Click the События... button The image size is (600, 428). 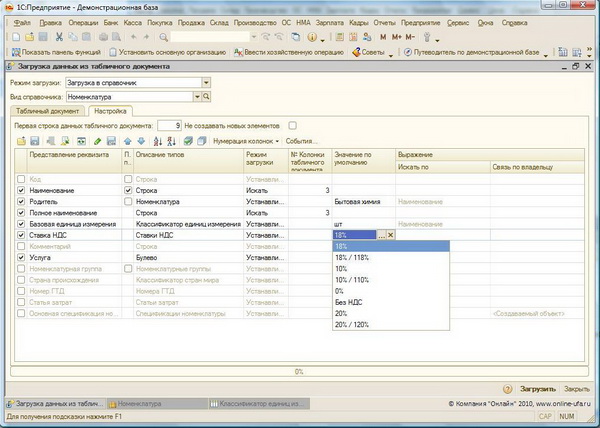click(302, 141)
